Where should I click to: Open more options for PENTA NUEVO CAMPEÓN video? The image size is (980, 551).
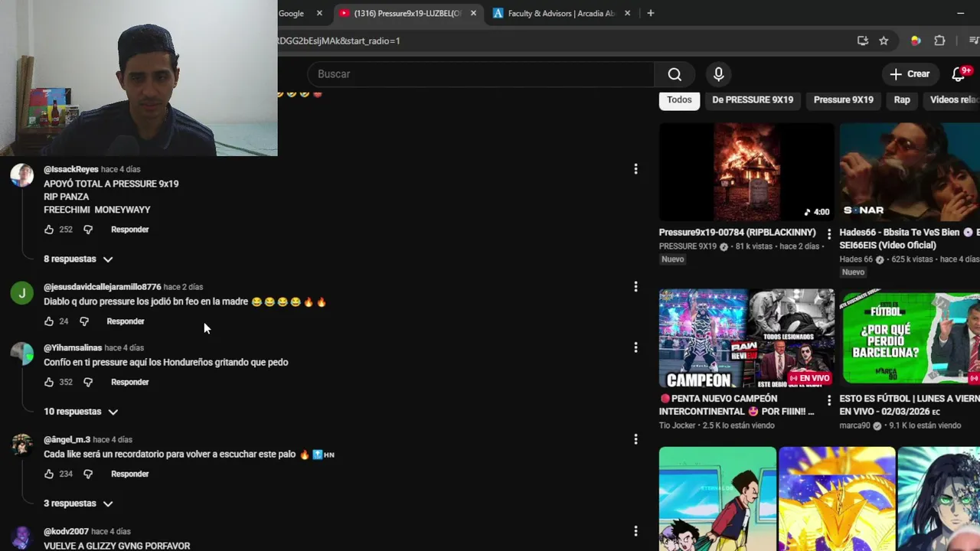pos(829,400)
